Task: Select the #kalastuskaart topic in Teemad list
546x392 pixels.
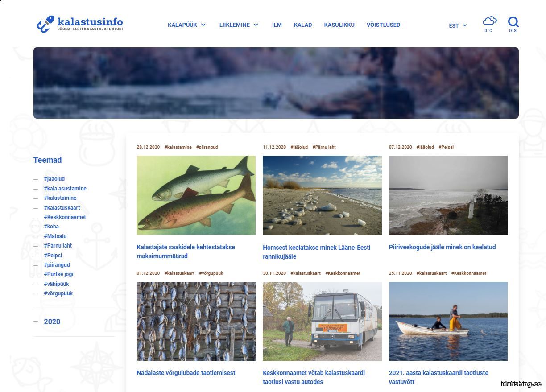Action: click(x=62, y=208)
